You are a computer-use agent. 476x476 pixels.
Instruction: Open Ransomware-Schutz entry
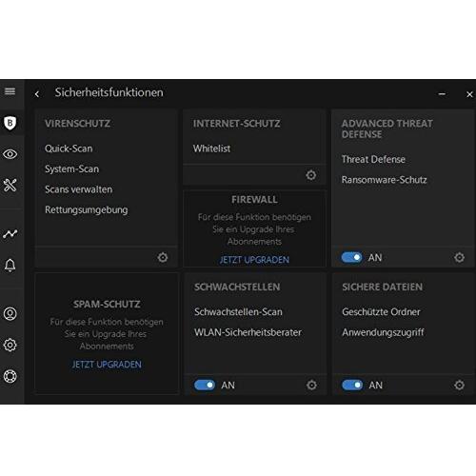[384, 180]
